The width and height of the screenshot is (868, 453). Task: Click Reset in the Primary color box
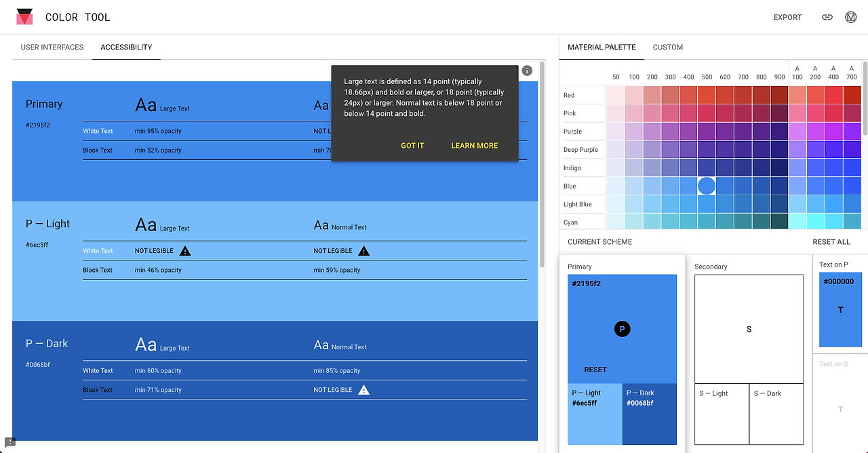coord(595,370)
